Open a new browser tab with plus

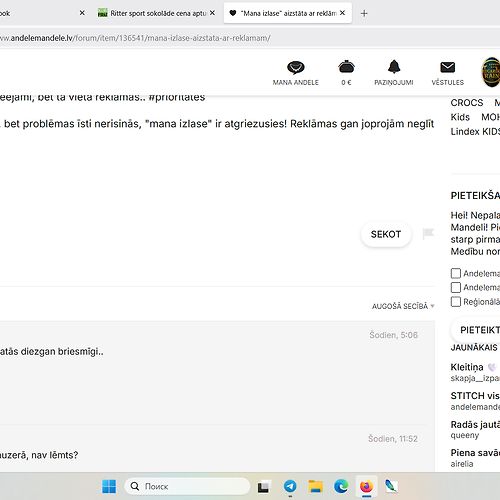364,14
